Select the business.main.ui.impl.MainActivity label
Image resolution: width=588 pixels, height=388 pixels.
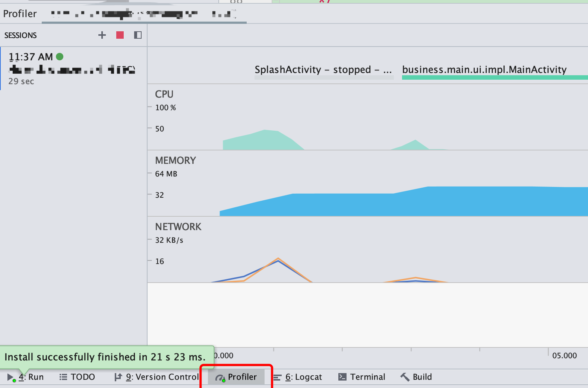coord(484,70)
